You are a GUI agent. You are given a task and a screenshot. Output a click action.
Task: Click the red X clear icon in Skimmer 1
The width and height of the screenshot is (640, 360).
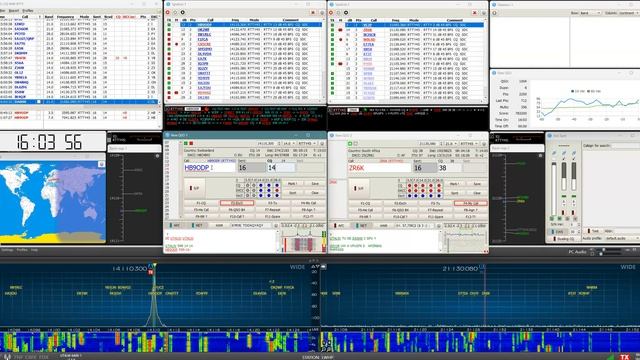point(313,13)
